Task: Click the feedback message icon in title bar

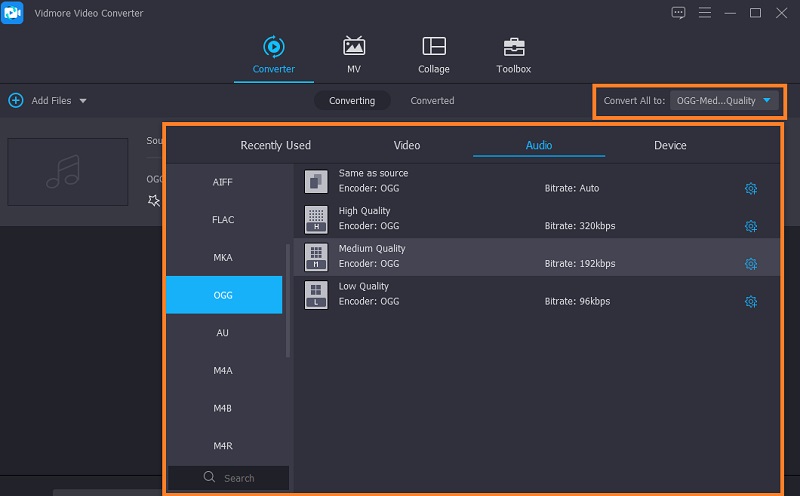Action: coord(679,13)
